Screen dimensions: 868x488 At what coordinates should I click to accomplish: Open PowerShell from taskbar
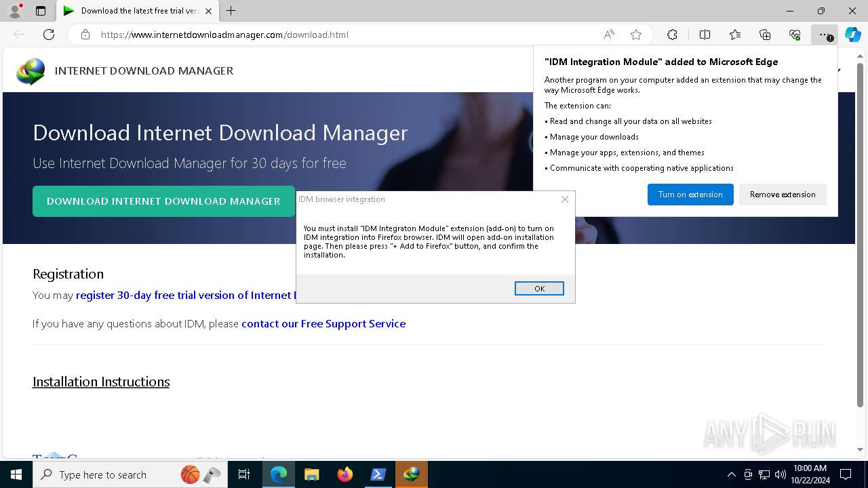pos(378,474)
